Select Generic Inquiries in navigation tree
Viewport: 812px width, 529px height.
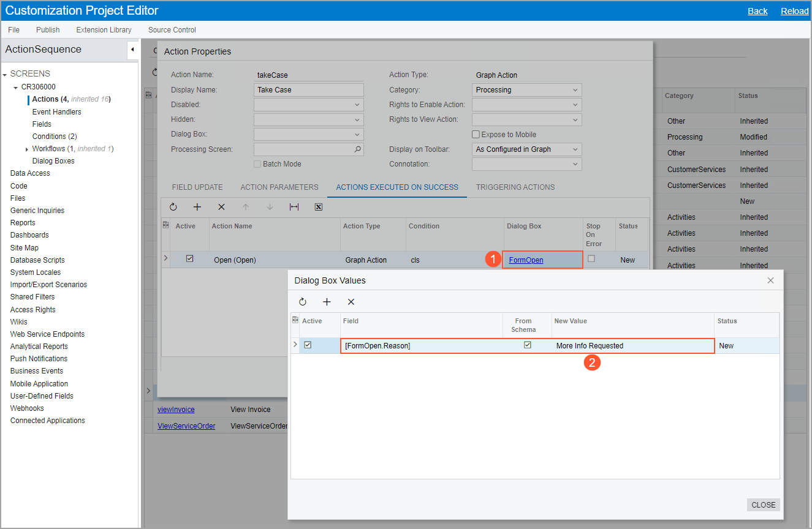click(37, 211)
